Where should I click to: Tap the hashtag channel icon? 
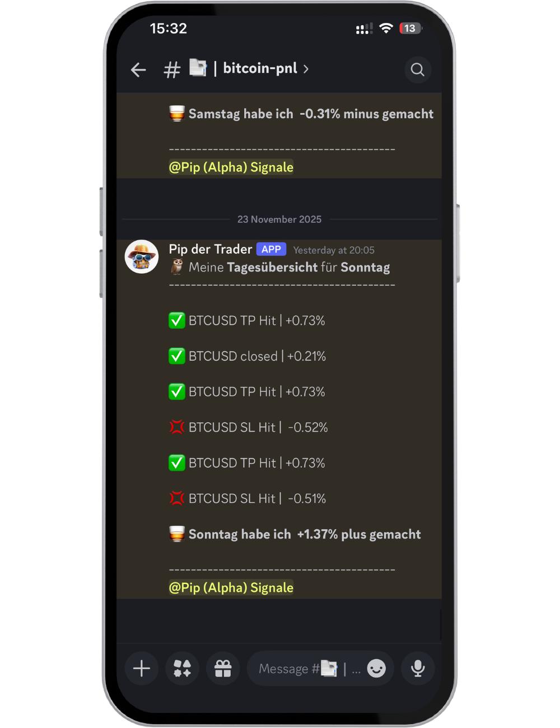(x=172, y=69)
